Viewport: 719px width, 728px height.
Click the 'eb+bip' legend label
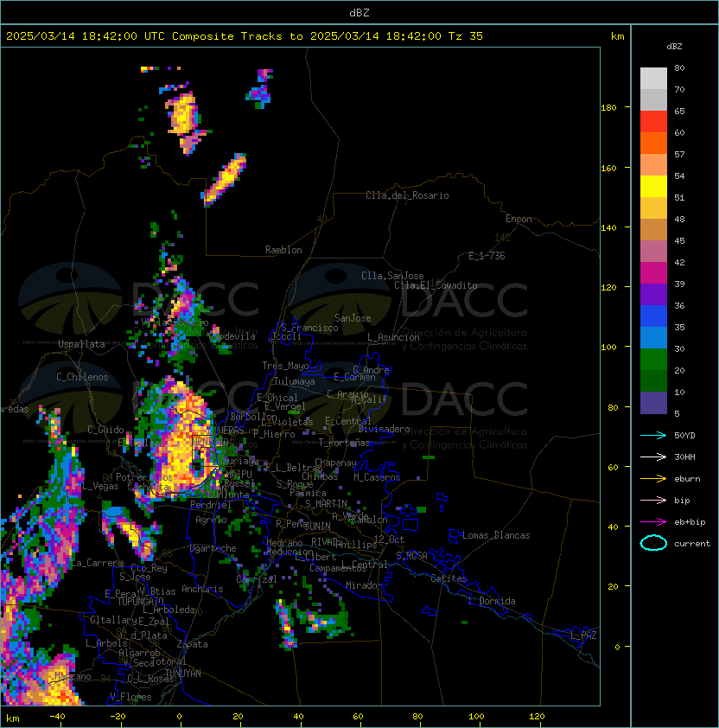pyautogui.click(x=690, y=522)
